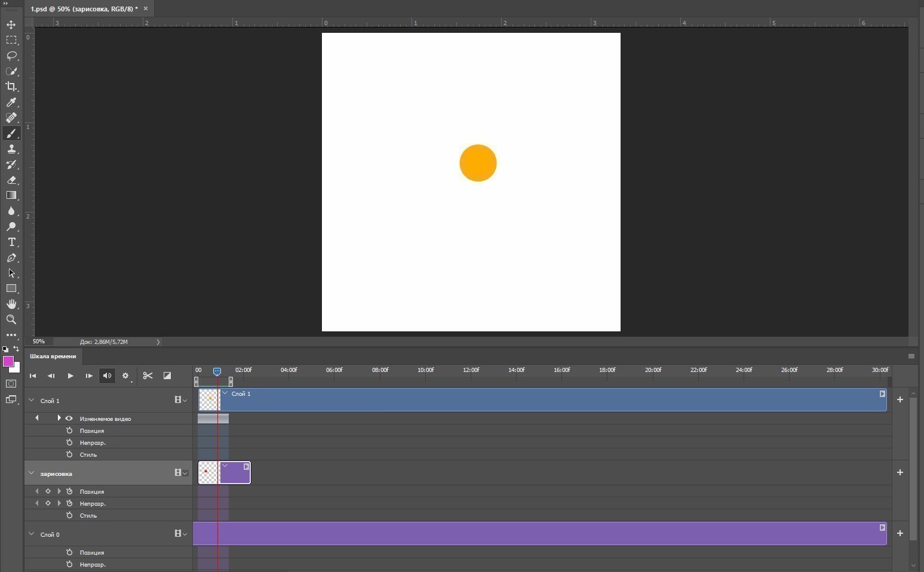The image size is (924, 572).
Task: Mute timeline audio playback
Action: tap(107, 376)
